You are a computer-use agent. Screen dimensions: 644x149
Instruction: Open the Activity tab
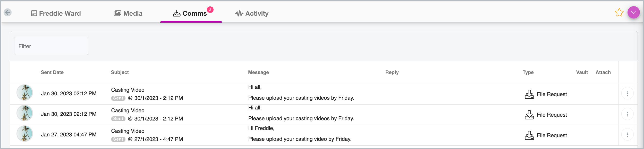click(x=252, y=13)
